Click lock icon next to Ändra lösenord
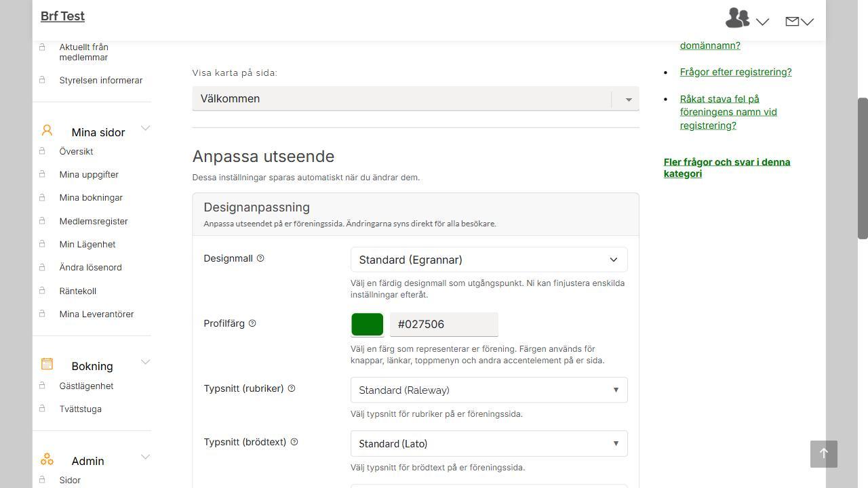The height and width of the screenshot is (488, 868). click(42, 266)
